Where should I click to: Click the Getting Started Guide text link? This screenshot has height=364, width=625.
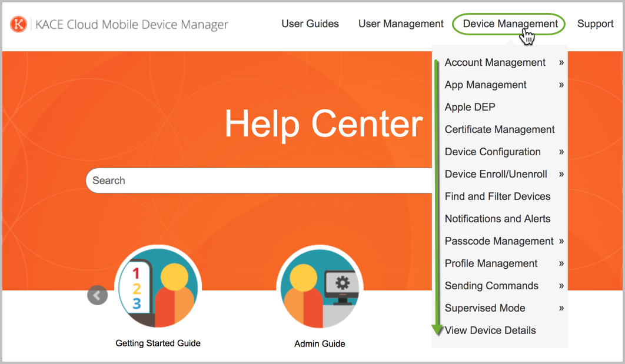click(158, 343)
